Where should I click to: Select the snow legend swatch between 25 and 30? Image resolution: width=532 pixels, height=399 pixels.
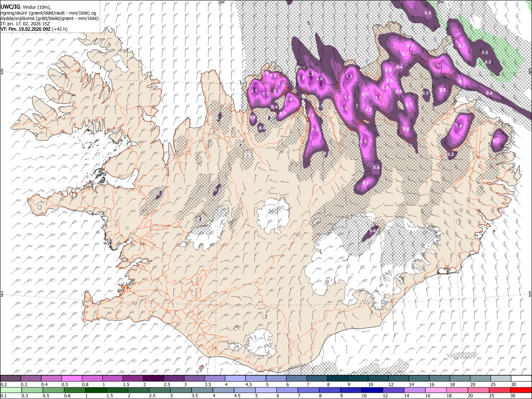point(500,378)
